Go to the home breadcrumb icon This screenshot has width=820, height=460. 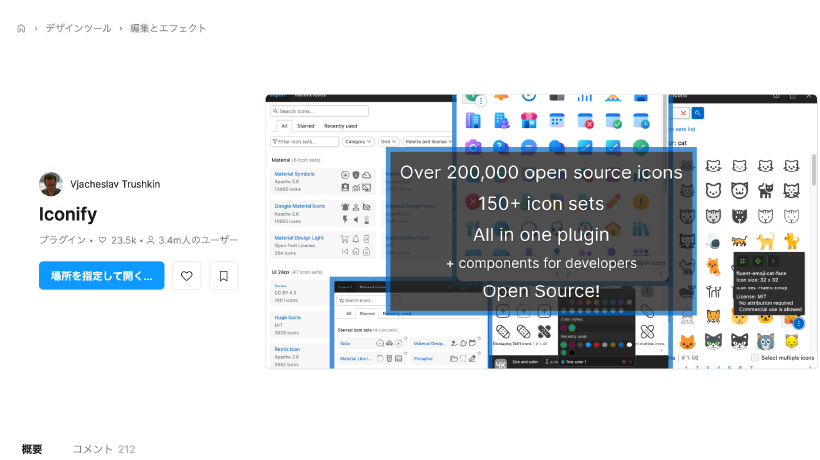(21, 28)
